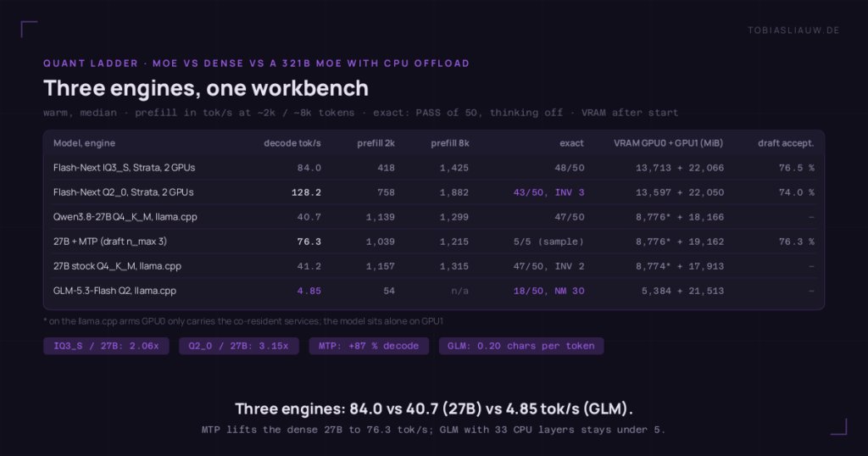Screen dimensions: 868x456
Task: Click the llama.cpp GPU0 footnote text
Action: coord(243,321)
